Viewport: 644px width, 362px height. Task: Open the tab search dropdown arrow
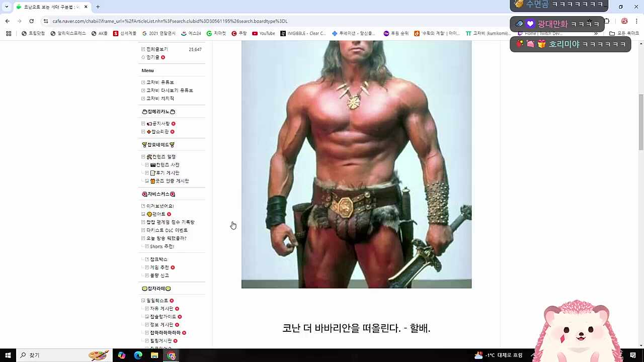pos(7,7)
